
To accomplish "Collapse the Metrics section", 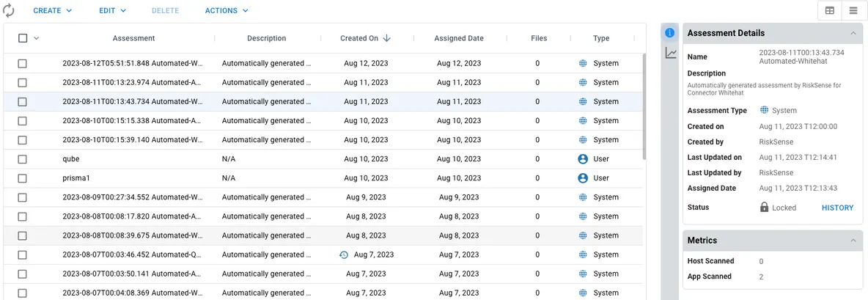I will (853, 241).
